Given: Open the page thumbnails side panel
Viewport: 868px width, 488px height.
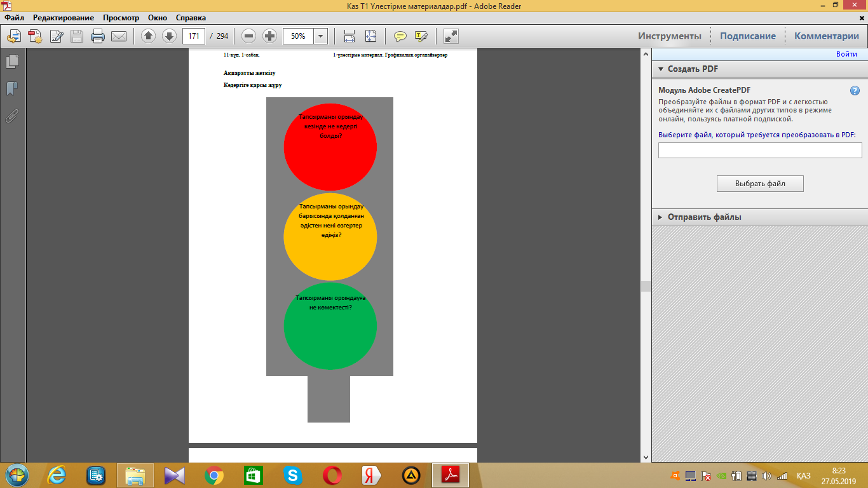Looking at the screenshot, I should click(12, 62).
